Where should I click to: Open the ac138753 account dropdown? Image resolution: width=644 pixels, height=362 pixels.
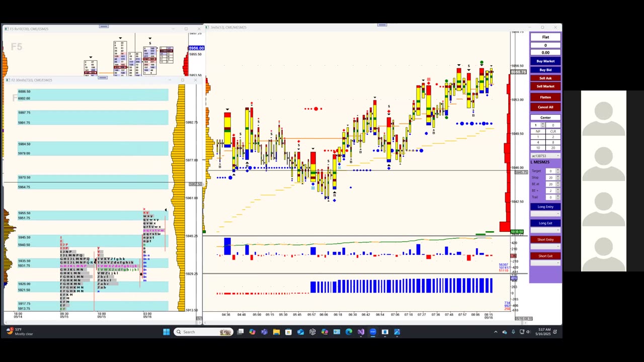coord(545,156)
